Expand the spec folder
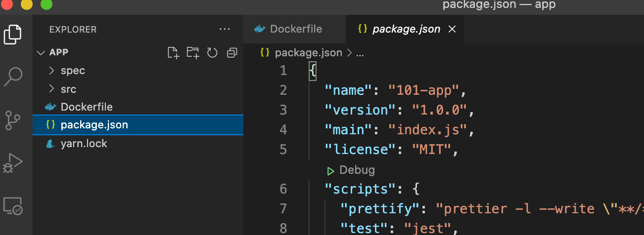This screenshot has height=235, width=644. coord(73,71)
